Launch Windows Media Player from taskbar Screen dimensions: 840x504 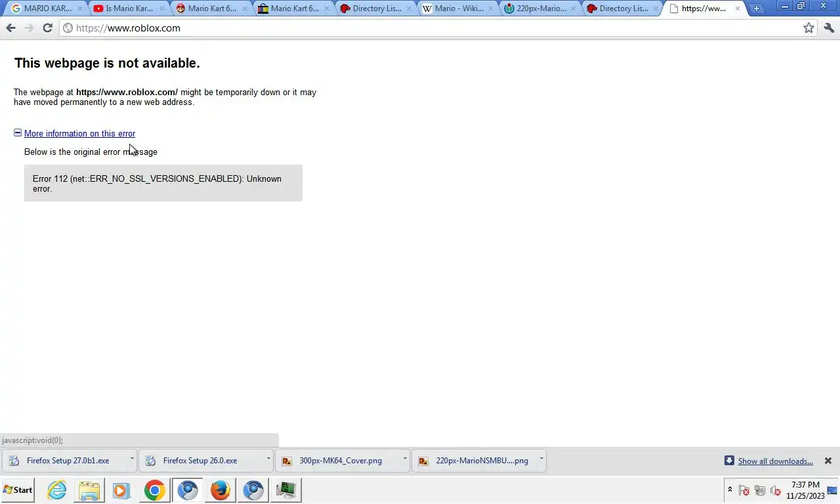121,490
